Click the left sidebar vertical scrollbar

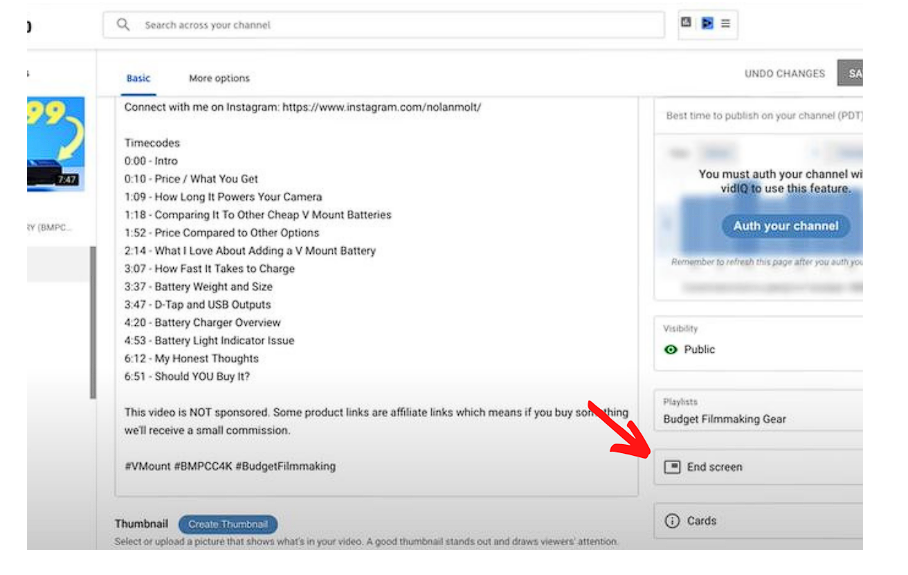point(94,320)
